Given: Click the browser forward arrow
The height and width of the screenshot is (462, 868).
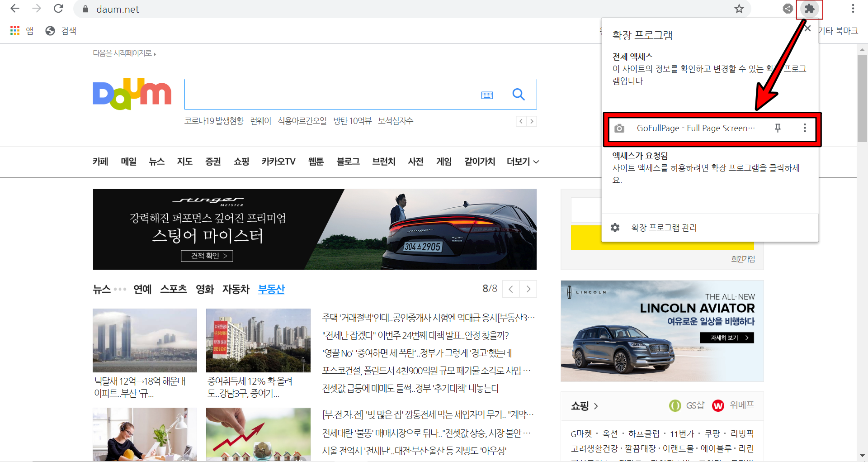Looking at the screenshot, I should [37, 9].
